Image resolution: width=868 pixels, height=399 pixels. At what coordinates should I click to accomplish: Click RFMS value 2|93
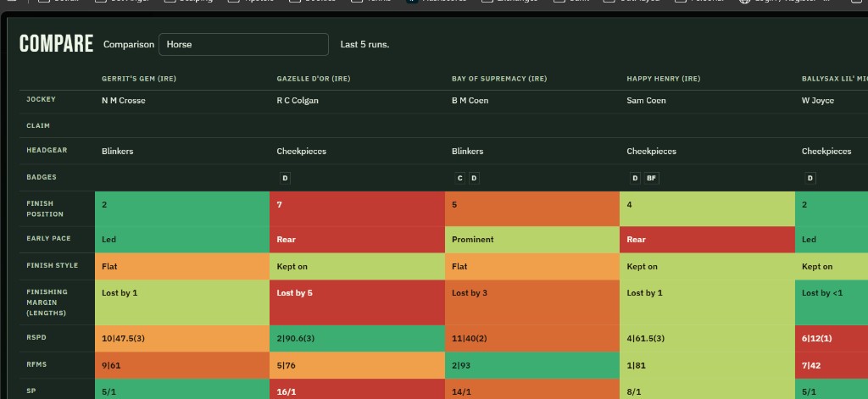pyautogui.click(x=532, y=365)
